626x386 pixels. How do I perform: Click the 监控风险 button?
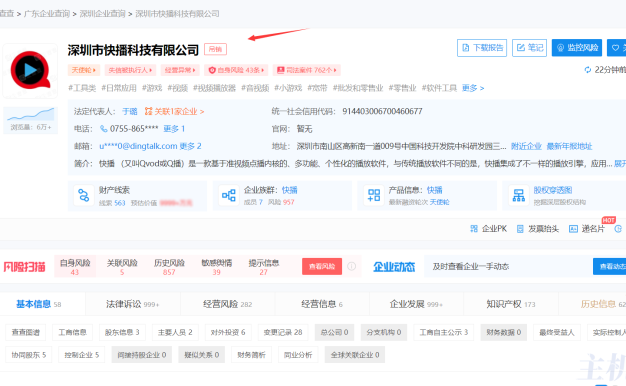[x=577, y=48]
